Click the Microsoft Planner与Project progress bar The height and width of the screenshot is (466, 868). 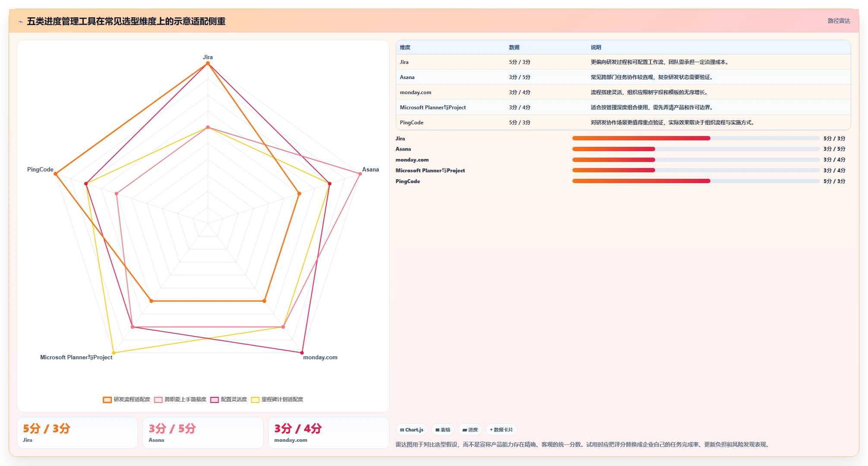pyautogui.click(x=696, y=170)
